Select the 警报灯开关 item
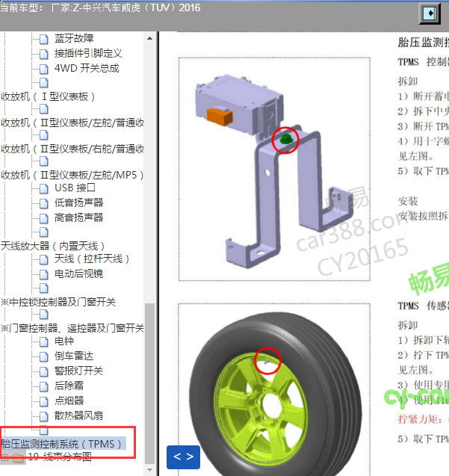The width and height of the screenshot is (449, 476). click(x=78, y=371)
